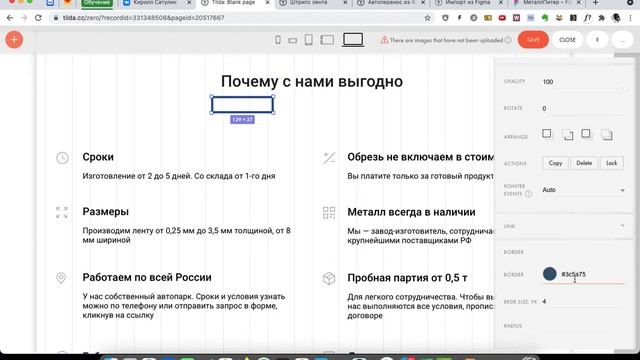Switch to the Штрипс лента browser tab

click(x=309, y=2)
